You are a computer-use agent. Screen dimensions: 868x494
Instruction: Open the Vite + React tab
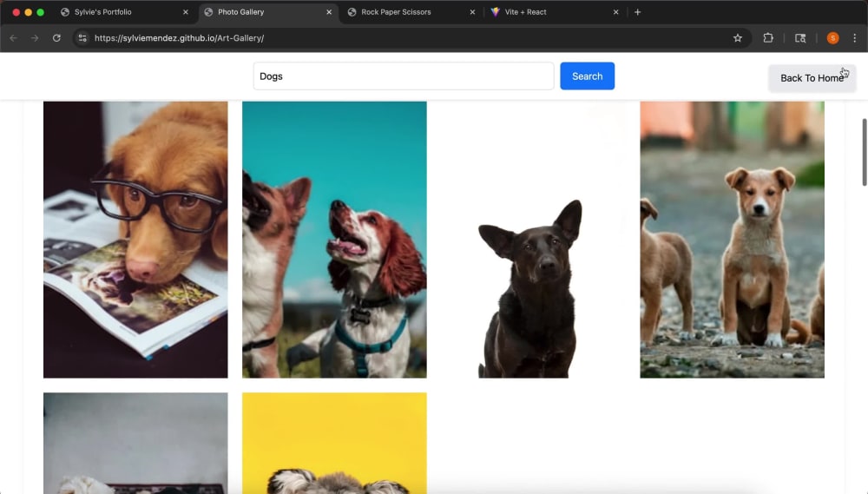pos(554,12)
